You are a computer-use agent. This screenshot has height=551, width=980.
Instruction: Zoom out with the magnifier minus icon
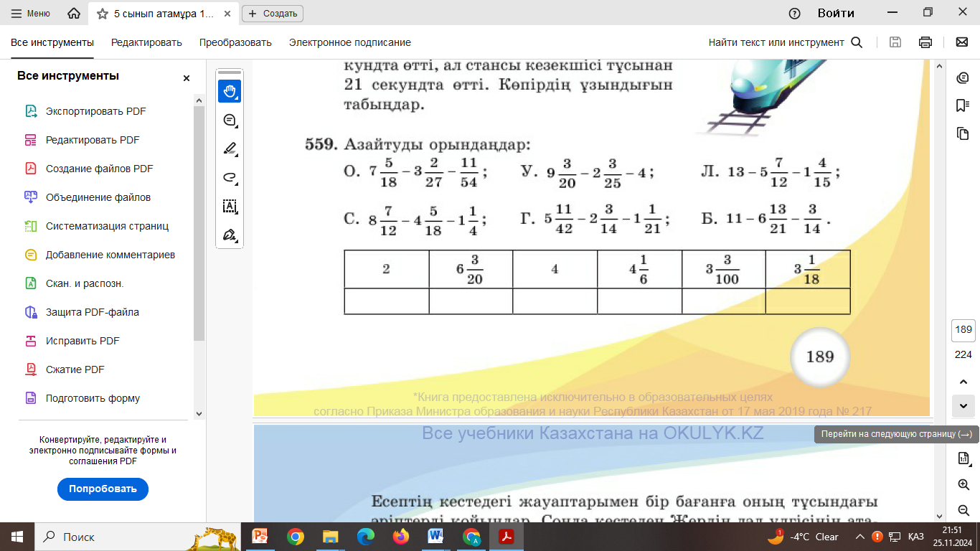coord(963,510)
